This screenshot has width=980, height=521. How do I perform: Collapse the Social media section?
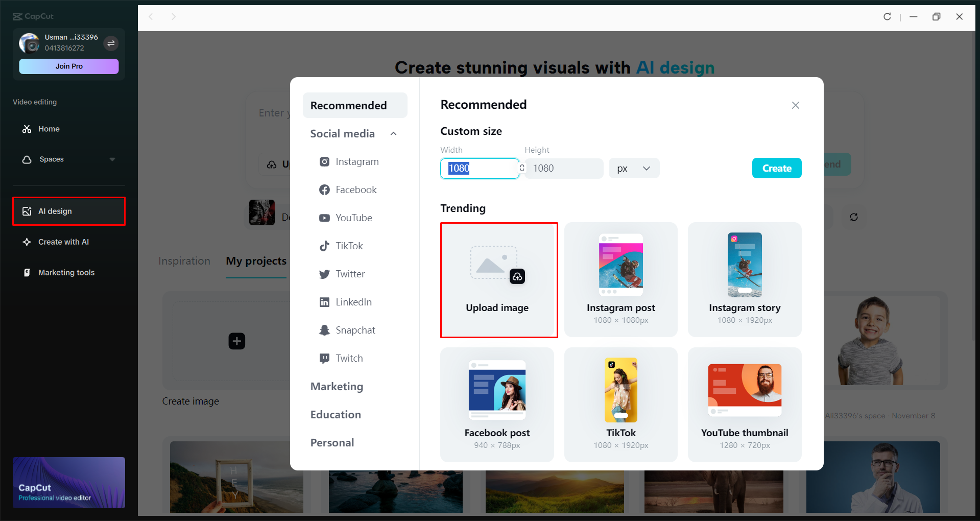tap(393, 133)
